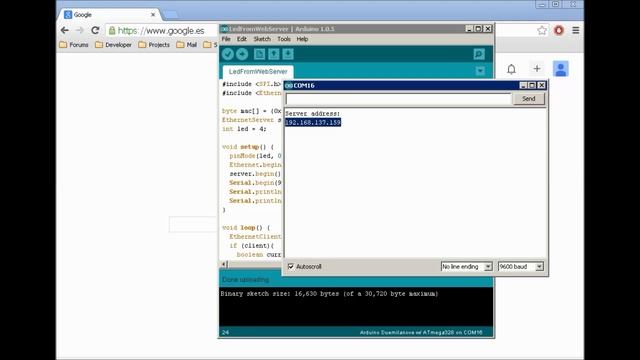Click the 'int led = 4;' code line
The height and width of the screenshot is (360, 640).
point(244,129)
